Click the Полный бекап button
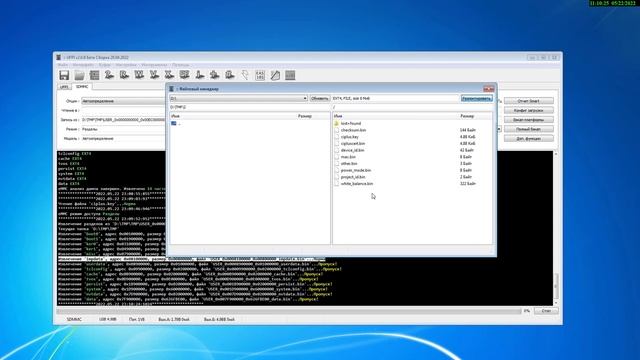The width and height of the screenshot is (640, 360). coord(529,129)
